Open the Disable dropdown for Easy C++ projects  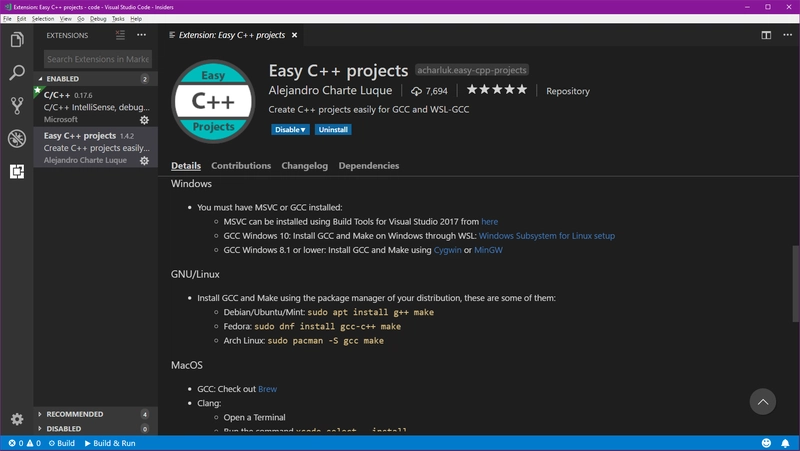point(290,130)
